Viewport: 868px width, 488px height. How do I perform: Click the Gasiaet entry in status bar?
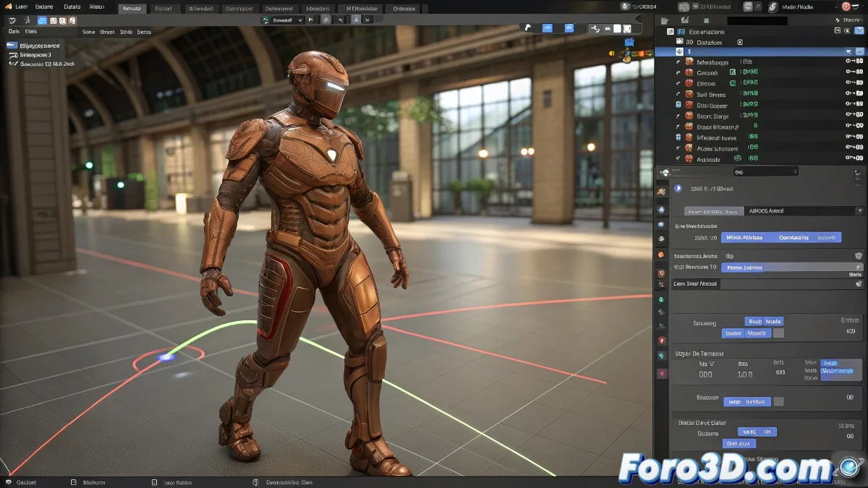26,482
